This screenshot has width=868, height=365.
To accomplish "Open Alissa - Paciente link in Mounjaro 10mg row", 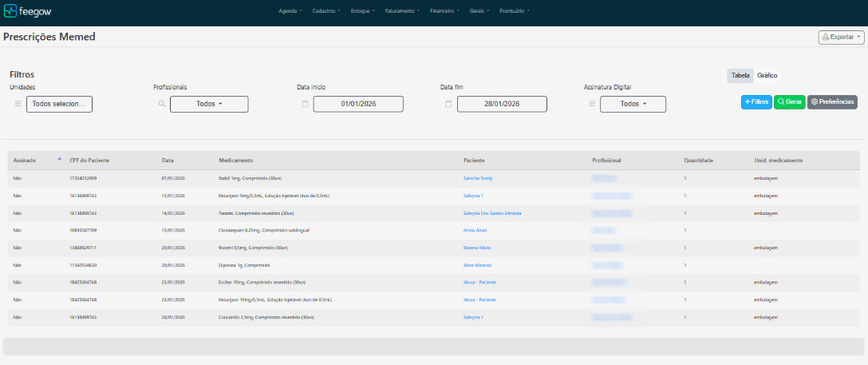I will (479, 300).
